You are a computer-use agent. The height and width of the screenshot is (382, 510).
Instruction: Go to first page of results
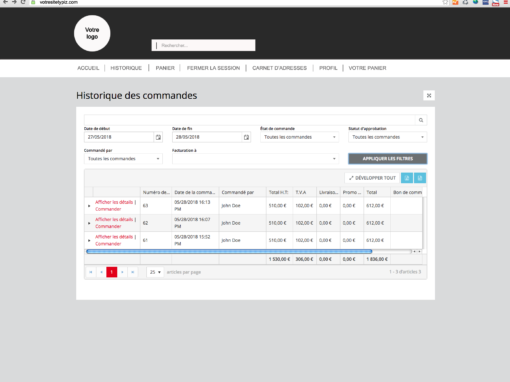pyautogui.click(x=91, y=272)
